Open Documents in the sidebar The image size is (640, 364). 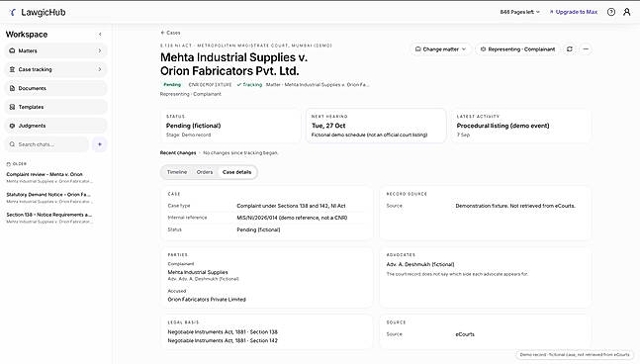(55, 88)
